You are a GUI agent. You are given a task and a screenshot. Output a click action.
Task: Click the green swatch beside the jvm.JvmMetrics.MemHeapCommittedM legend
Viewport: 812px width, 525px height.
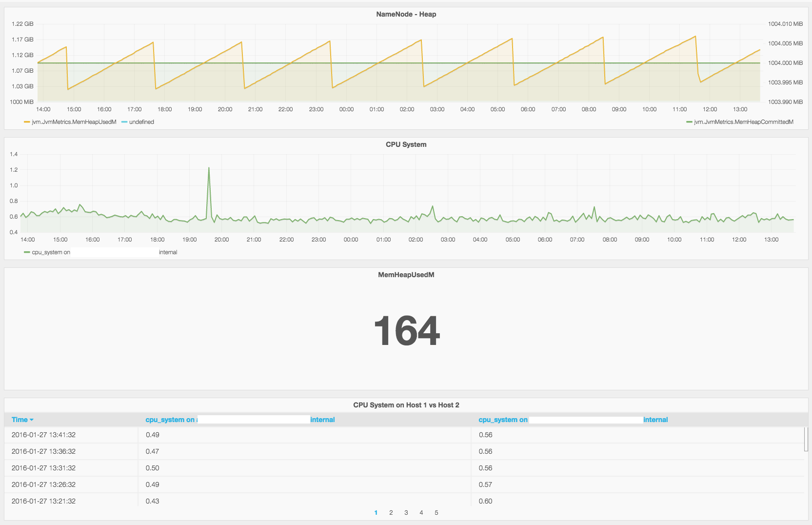[x=689, y=122]
